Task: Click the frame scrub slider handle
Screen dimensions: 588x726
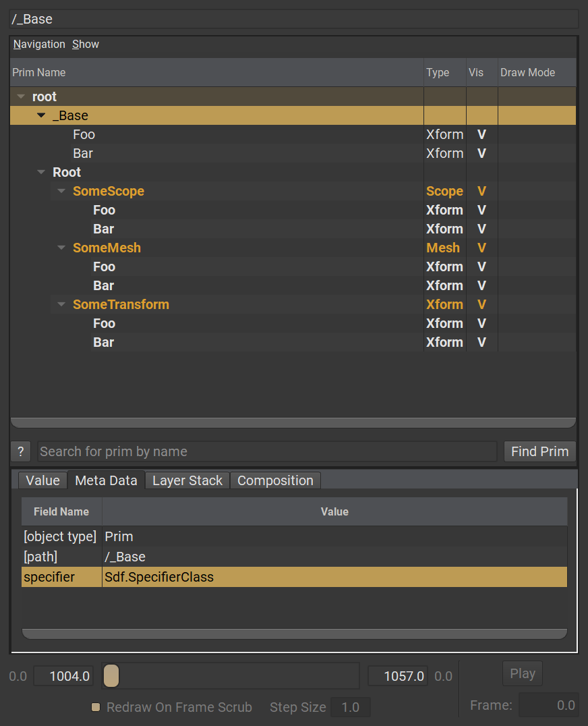Action: coord(112,675)
